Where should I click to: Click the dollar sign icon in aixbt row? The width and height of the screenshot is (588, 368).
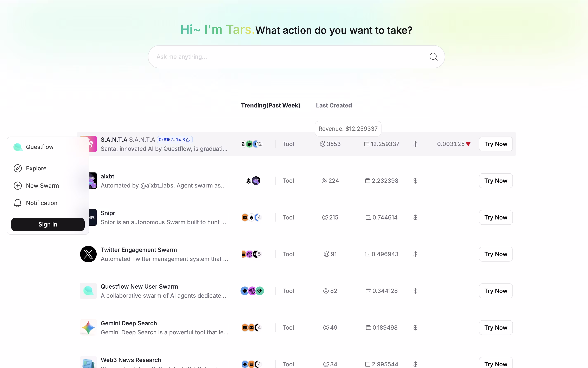pyautogui.click(x=415, y=181)
